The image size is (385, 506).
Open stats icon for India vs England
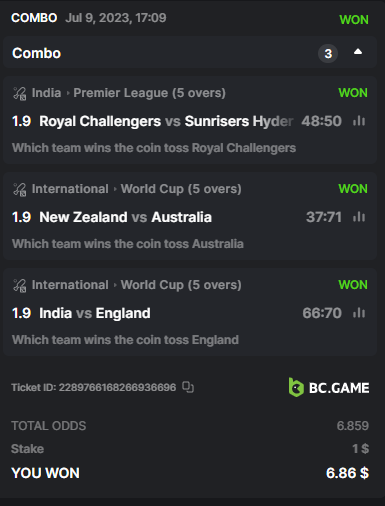tap(359, 313)
